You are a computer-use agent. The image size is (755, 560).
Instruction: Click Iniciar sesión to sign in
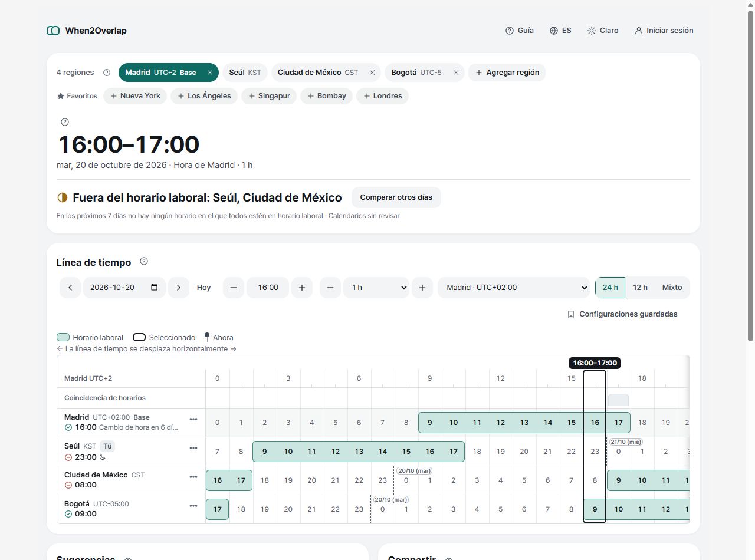664,31
